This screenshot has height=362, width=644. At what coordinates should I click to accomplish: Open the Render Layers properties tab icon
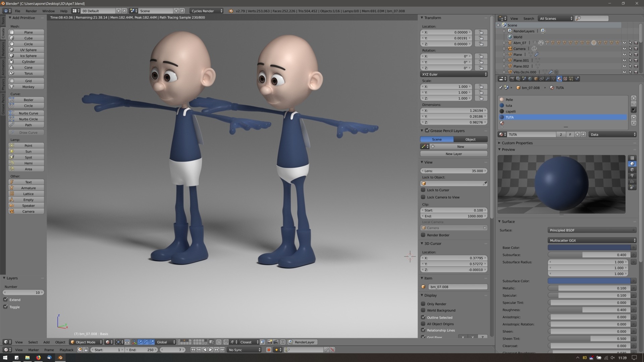click(518, 79)
